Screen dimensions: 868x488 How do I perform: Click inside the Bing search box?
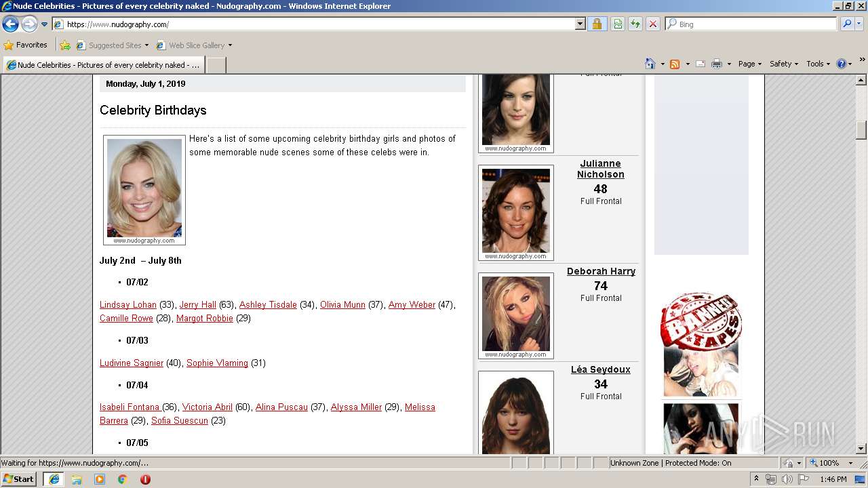751,24
